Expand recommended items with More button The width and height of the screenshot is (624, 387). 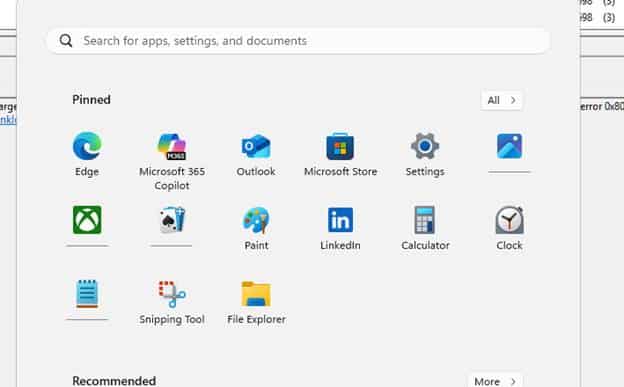[495, 381]
